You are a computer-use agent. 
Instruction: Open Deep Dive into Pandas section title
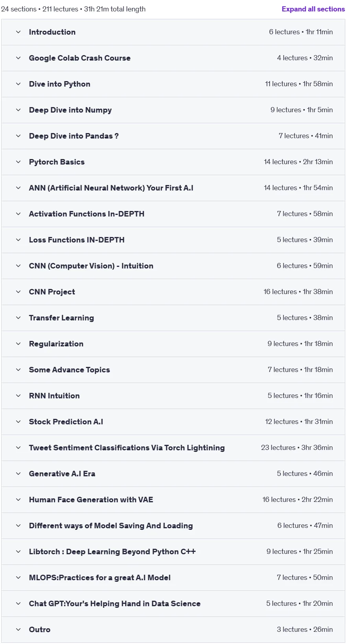point(74,136)
